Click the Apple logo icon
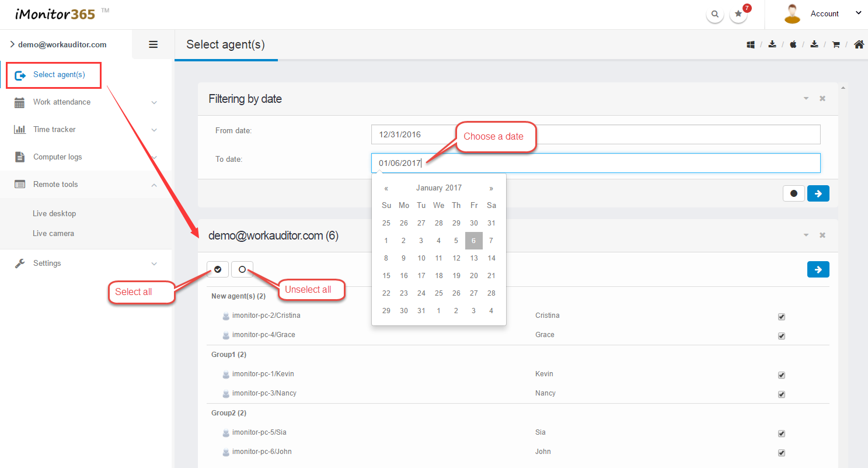This screenshot has height=468, width=868. (x=793, y=44)
